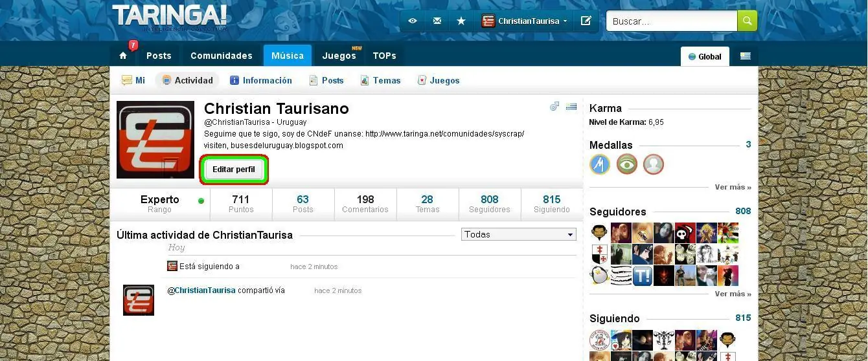This screenshot has width=868, height=361.
Task: Click the blue M medal
Action: pyautogui.click(x=600, y=164)
